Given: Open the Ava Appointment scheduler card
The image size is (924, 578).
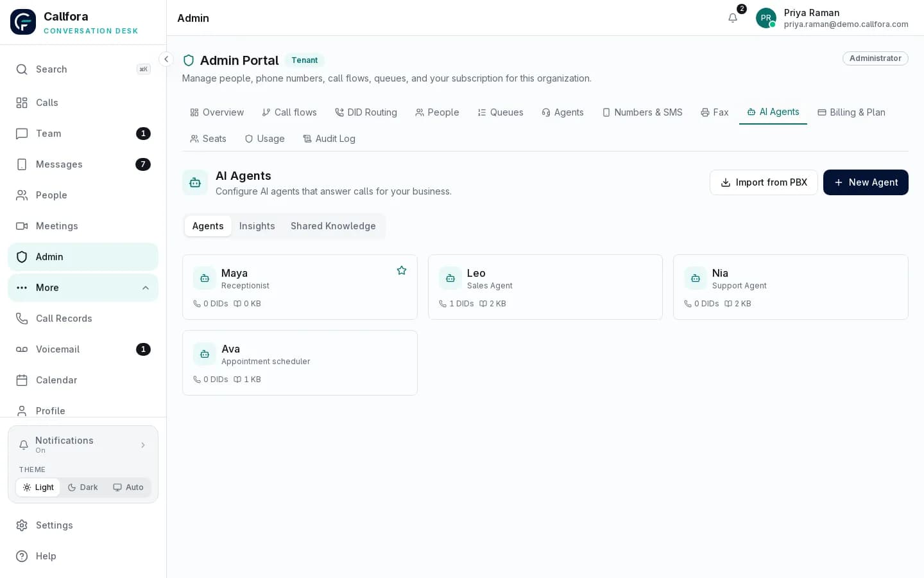Looking at the screenshot, I should click(x=300, y=363).
